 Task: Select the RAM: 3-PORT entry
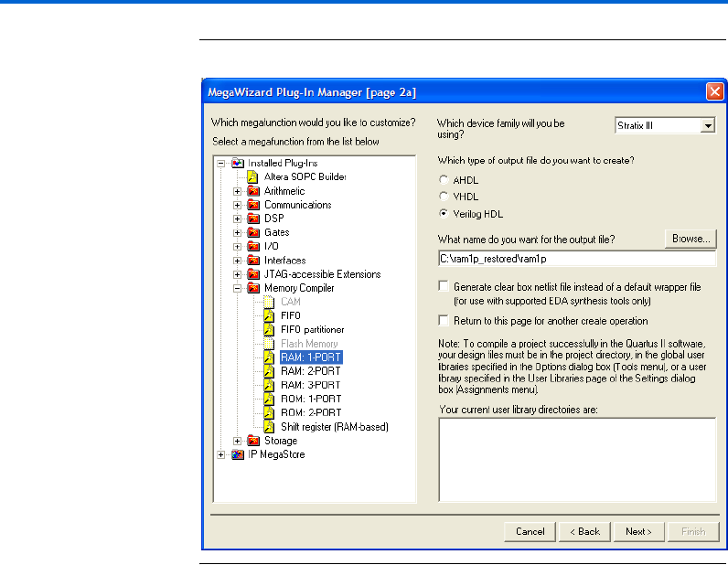[311, 385]
